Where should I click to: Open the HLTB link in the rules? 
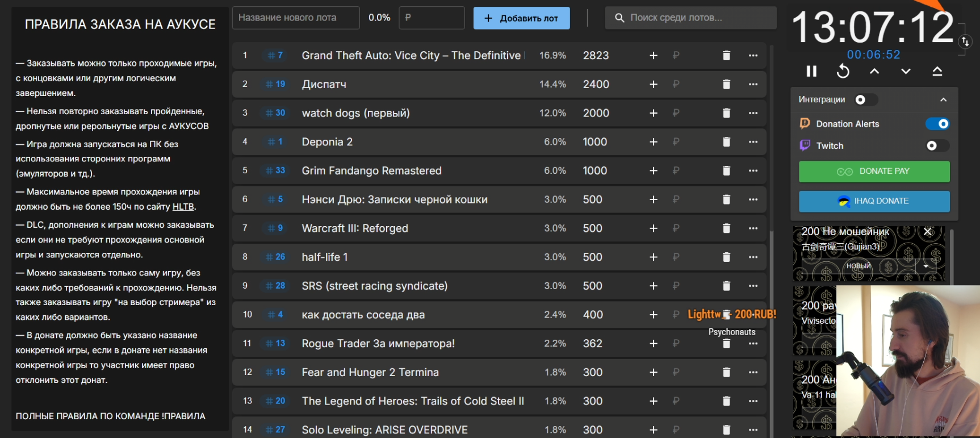click(x=183, y=207)
